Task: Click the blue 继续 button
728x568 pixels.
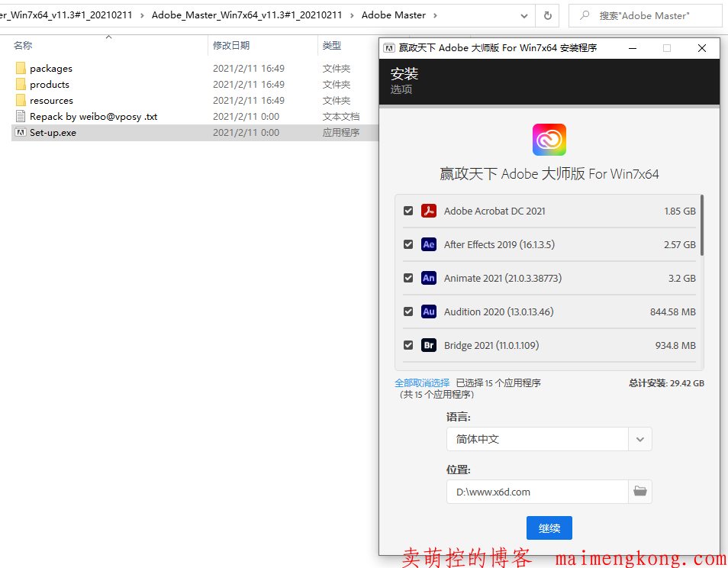Action: (549, 528)
